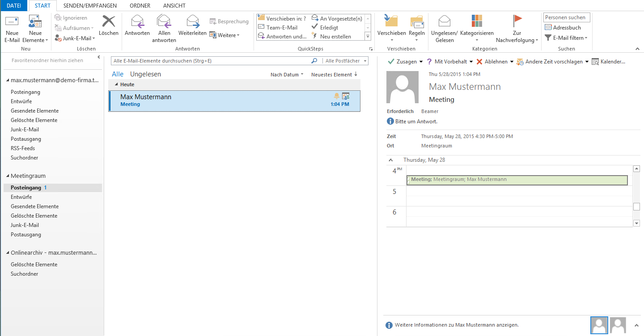Open the Alle Postfächer scope dropdown
Viewport: 644px width, 336px height.
[x=346, y=61]
